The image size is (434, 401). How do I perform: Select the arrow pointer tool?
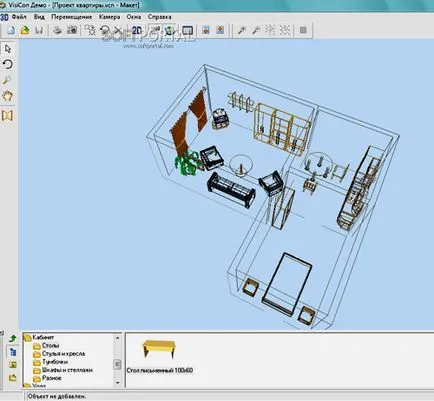pos(8,49)
